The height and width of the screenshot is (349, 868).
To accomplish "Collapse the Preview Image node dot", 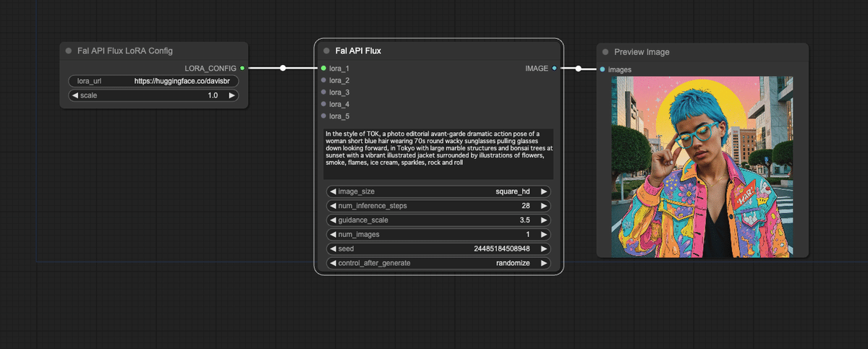I will tap(605, 52).
